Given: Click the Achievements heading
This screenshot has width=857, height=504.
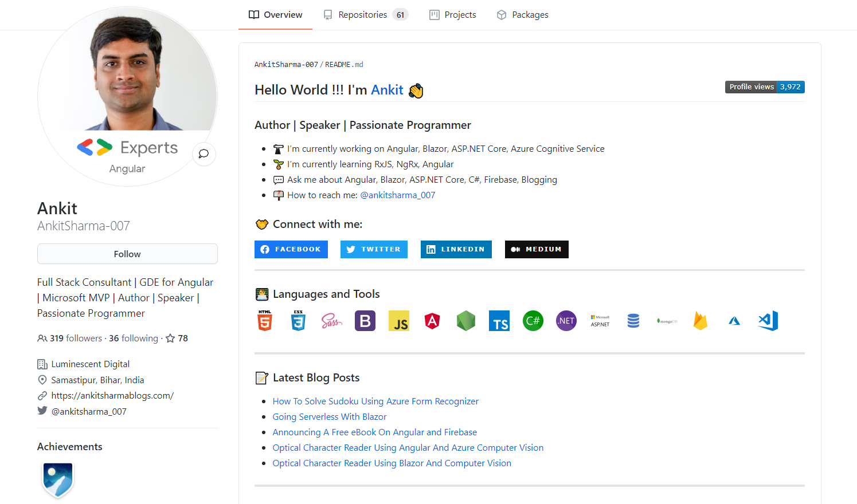Looking at the screenshot, I should 70,447.
